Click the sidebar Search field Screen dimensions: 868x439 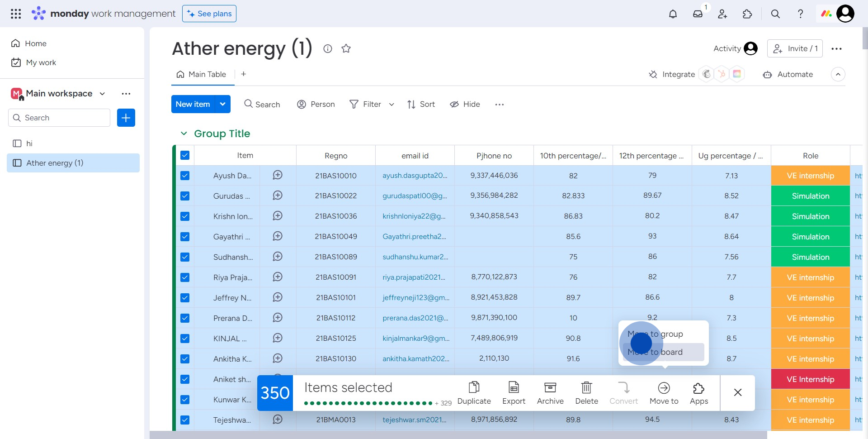pos(59,118)
